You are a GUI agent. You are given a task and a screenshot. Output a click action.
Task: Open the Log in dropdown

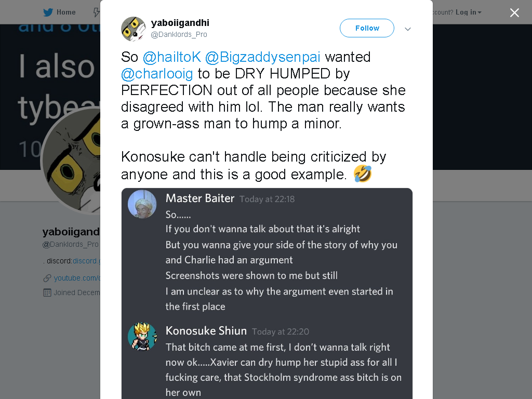click(468, 12)
